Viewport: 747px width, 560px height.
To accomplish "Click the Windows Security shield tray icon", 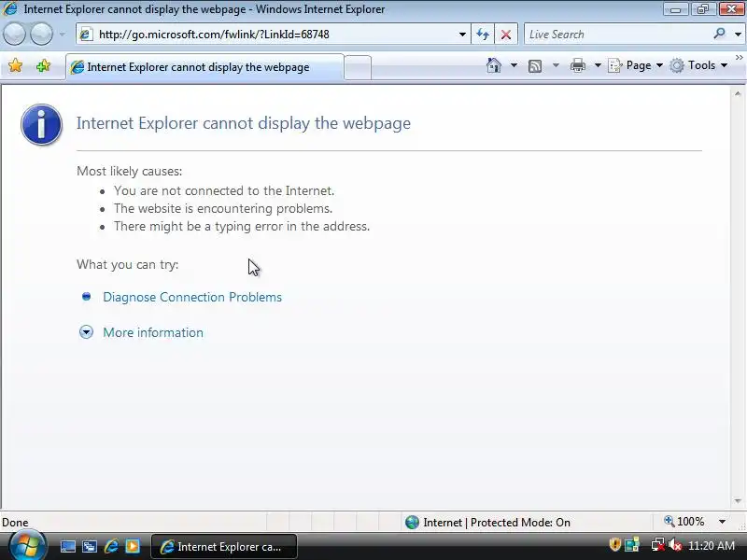I will click(x=614, y=545).
